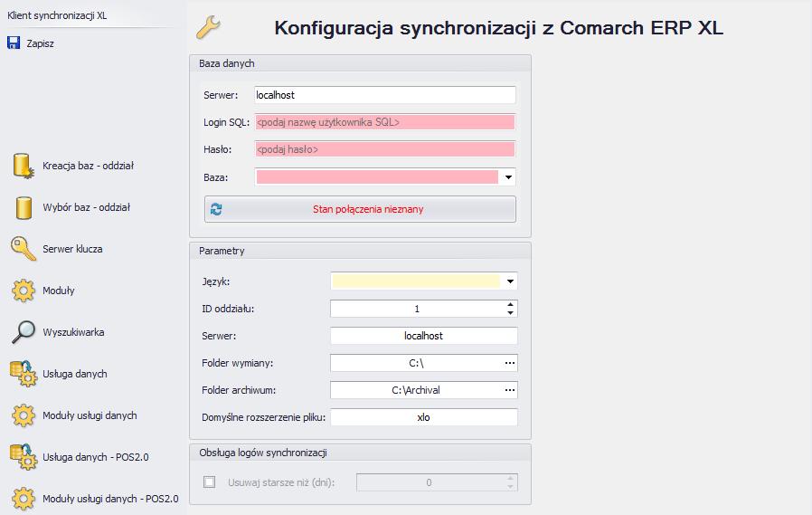Click the Zapisz floppy disk icon
The height and width of the screenshot is (515, 812).
coord(14,43)
